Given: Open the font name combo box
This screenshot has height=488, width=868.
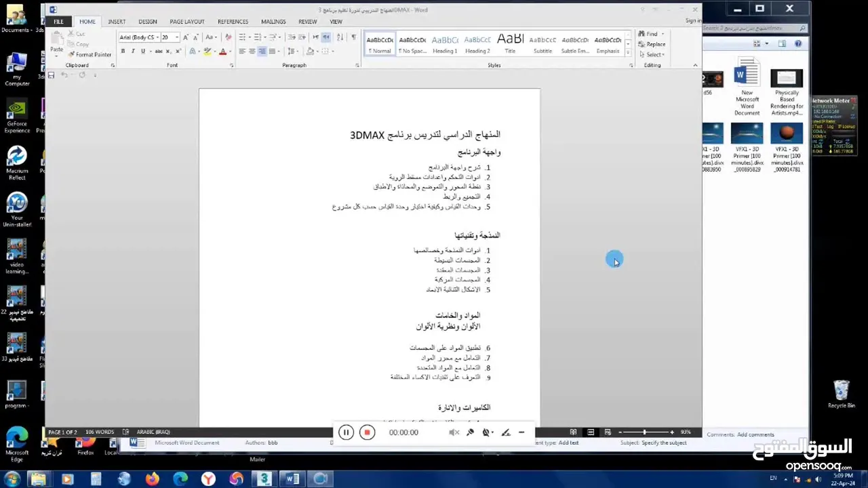Looking at the screenshot, I should (139, 37).
